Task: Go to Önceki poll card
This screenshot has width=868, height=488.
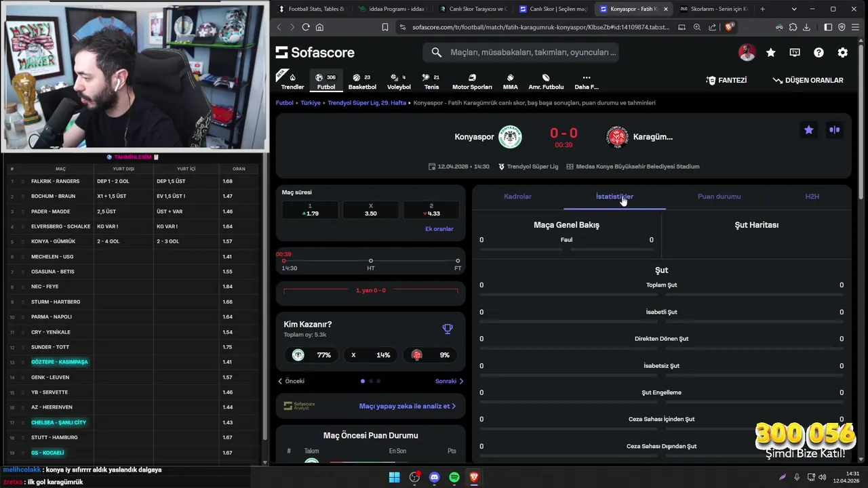Action: point(292,381)
